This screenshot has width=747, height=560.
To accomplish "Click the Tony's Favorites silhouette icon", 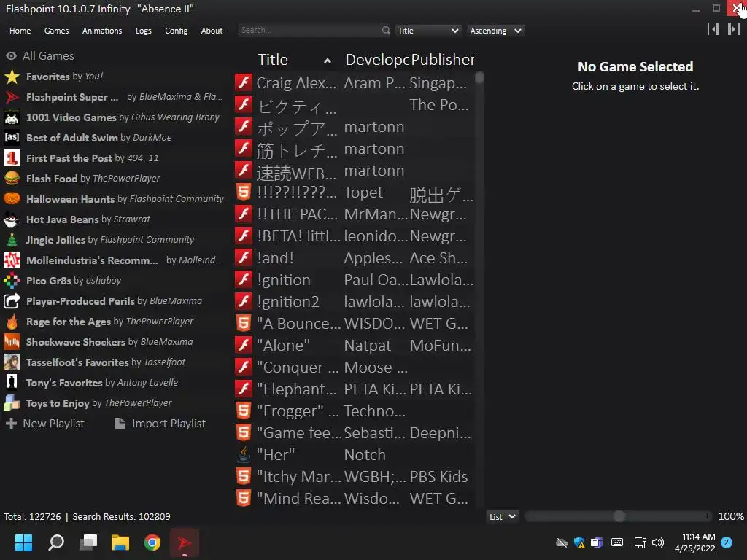I will point(12,383).
